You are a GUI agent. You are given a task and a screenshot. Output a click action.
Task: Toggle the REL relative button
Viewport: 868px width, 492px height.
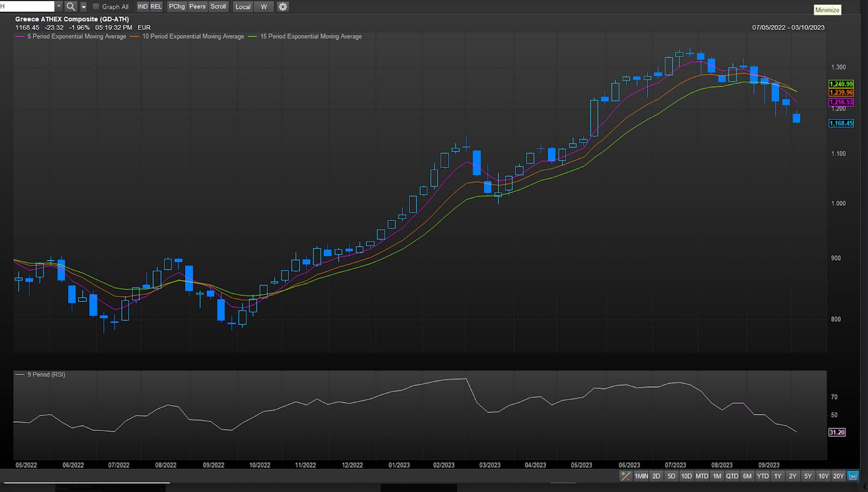pos(156,7)
